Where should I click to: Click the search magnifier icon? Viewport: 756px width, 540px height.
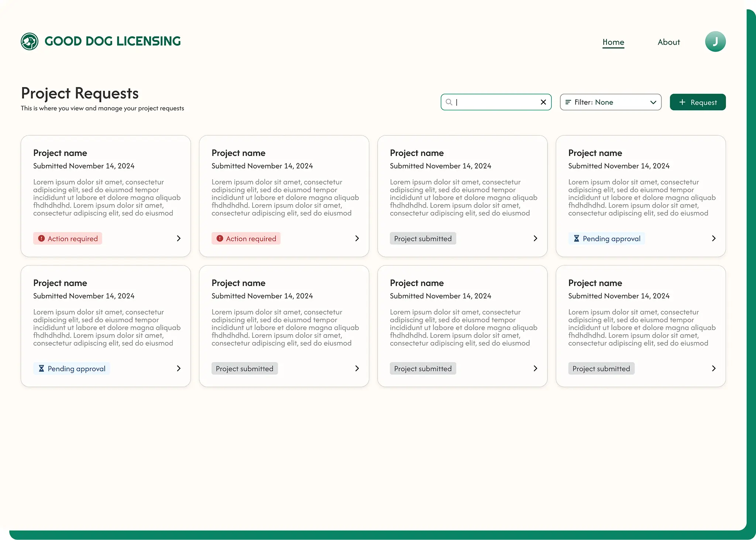tap(449, 102)
